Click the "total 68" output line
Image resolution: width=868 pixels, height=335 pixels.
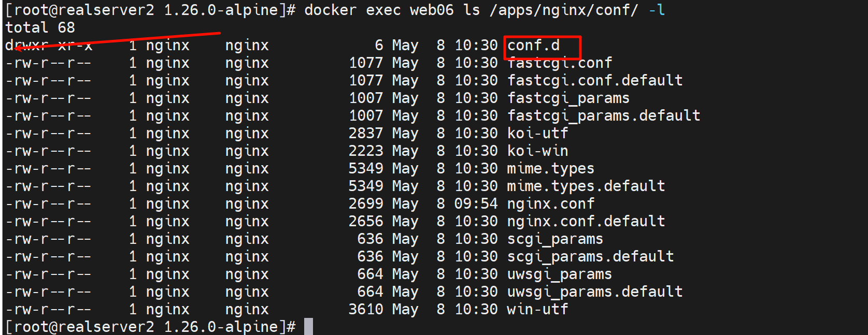40,27
